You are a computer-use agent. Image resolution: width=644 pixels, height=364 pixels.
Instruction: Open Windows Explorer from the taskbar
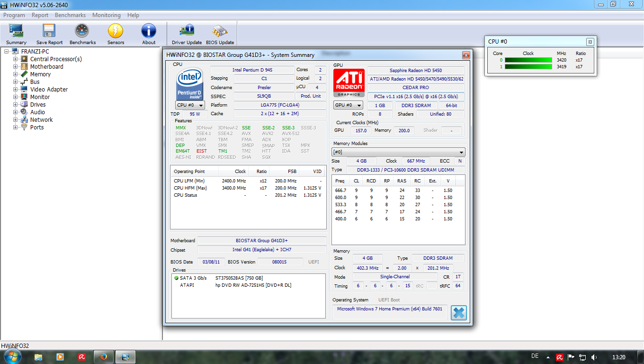click(38, 357)
